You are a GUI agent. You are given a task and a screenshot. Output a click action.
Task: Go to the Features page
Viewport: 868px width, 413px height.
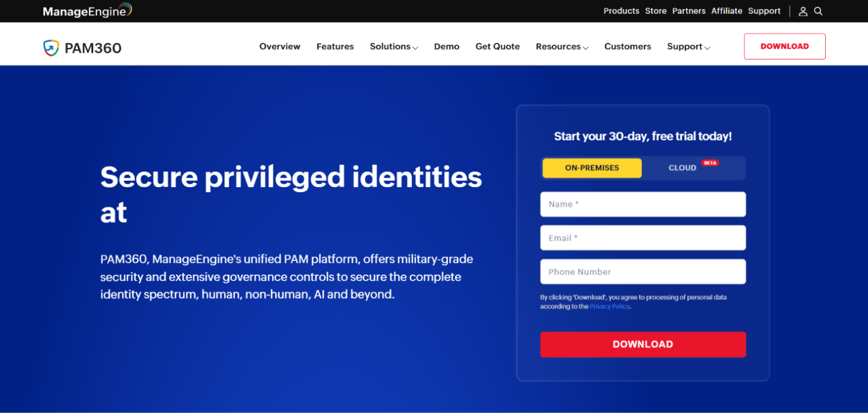point(335,46)
